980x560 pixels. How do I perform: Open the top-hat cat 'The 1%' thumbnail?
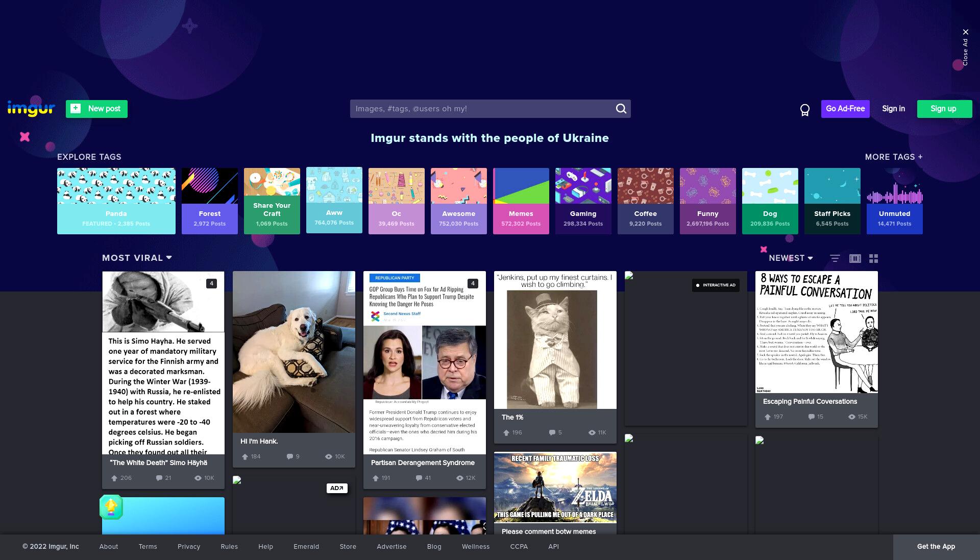pyautogui.click(x=555, y=340)
